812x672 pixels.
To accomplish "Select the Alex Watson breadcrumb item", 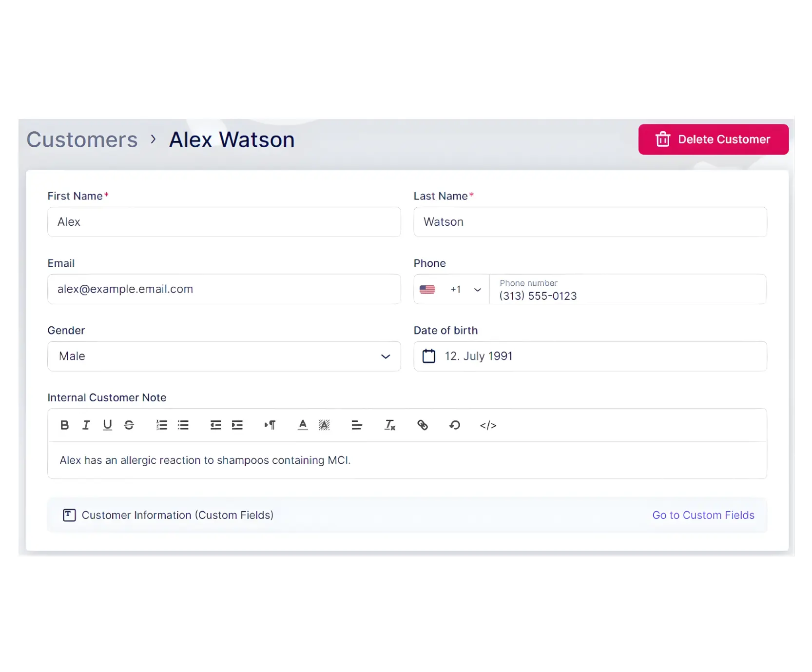I will [x=232, y=139].
